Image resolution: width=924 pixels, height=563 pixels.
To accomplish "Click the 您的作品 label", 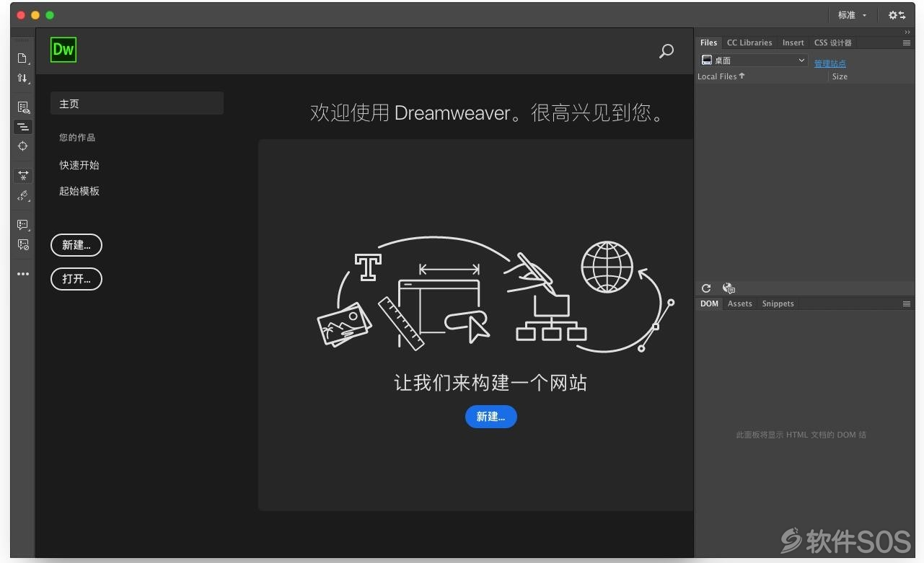I will [x=77, y=137].
